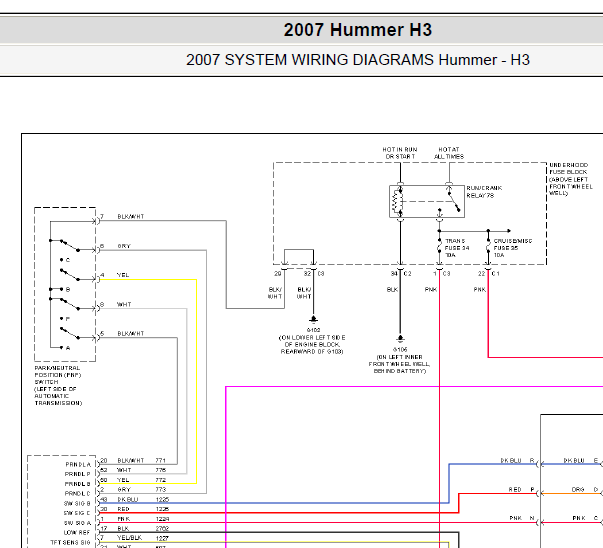Click the "RED P" connector label
Viewport: 603px width, 548px height.
coord(521,490)
